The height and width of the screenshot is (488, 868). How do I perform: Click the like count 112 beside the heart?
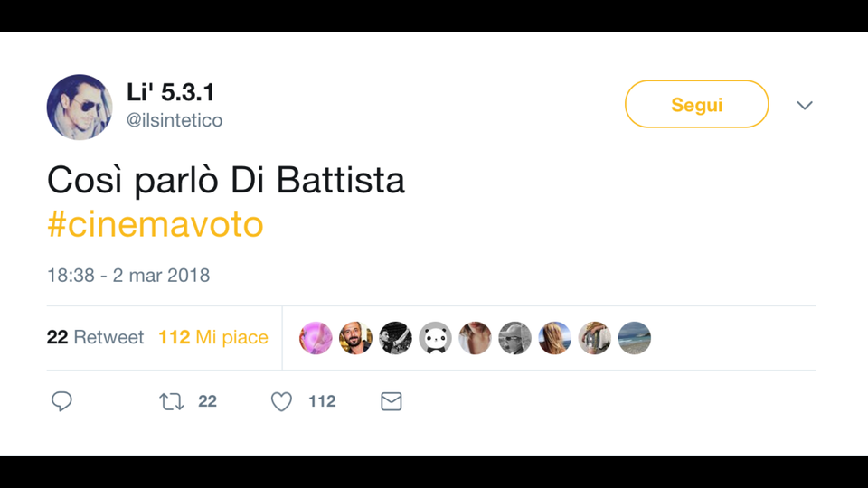click(x=322, y=401)
